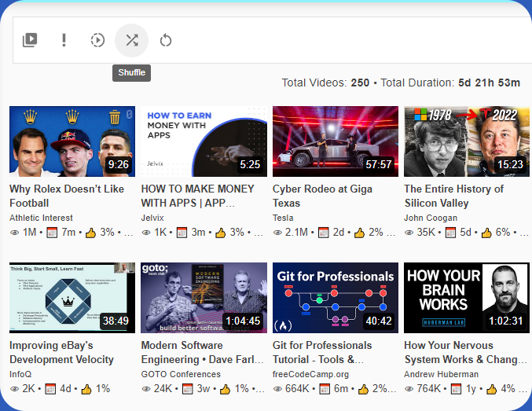Click the 'Total Videos: 250' text

(325, 83)
